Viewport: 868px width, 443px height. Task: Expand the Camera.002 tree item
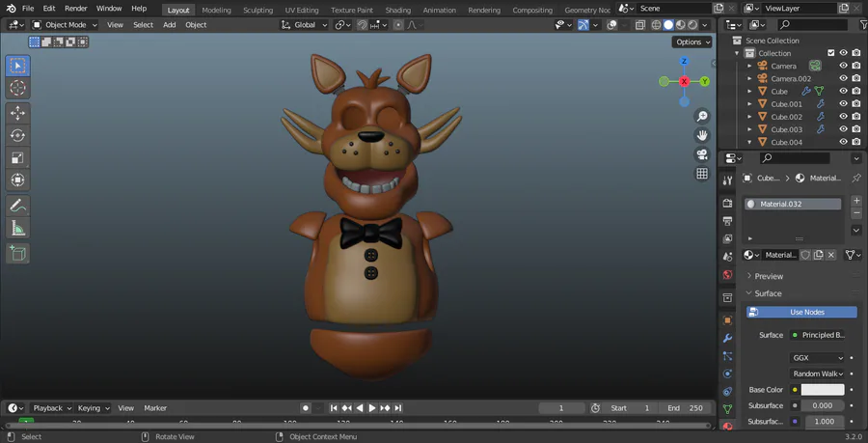tap(749, 78)
